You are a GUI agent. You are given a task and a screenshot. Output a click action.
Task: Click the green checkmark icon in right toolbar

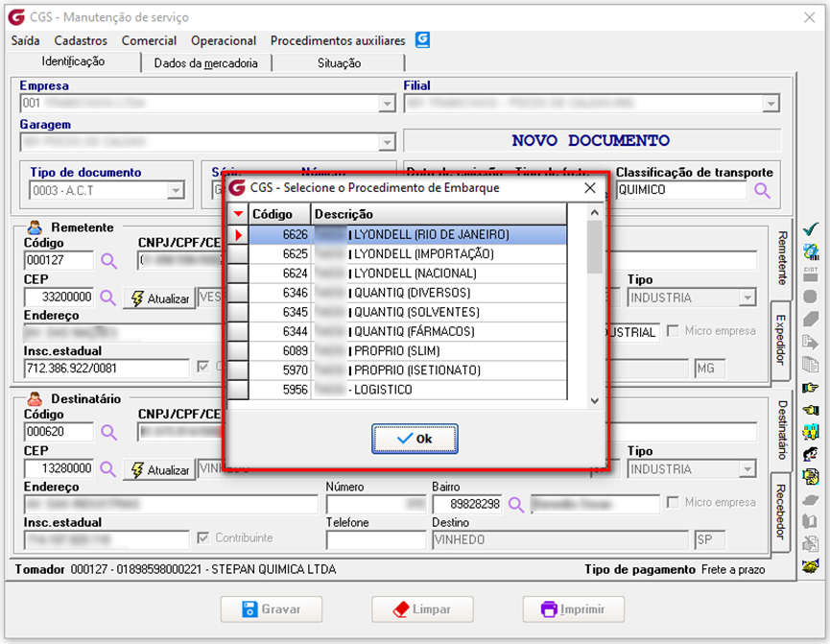[811, 229]
